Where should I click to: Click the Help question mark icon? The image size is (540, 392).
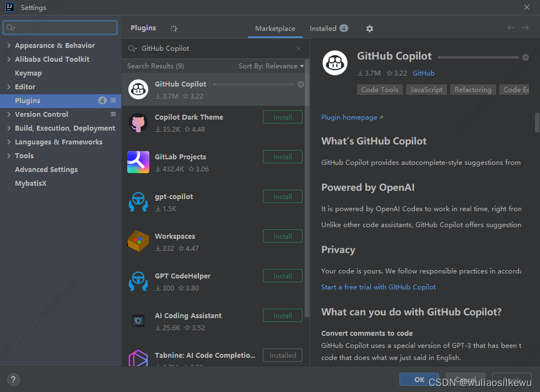(x=13, y=379)
